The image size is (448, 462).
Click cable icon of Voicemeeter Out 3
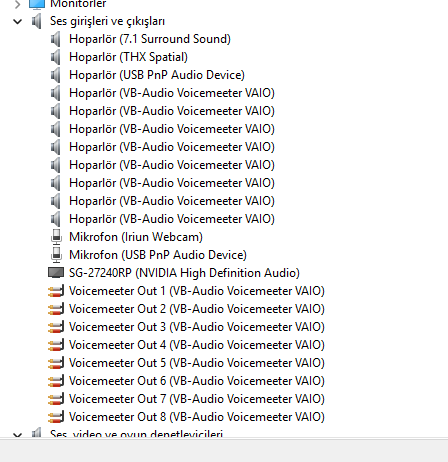coord(56,327)
